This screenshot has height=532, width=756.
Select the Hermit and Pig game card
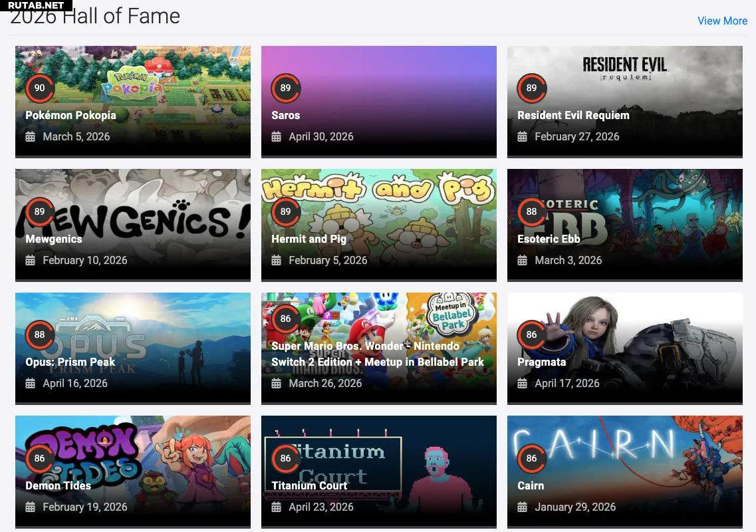pos(378,225)
